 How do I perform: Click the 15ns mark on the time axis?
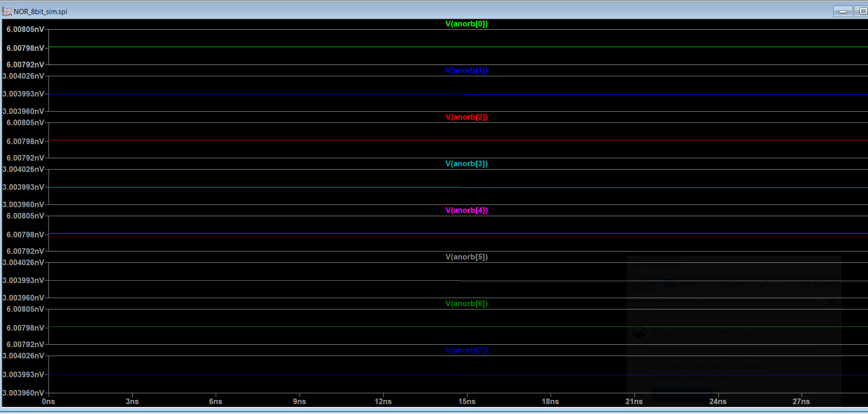click(467, 402)
